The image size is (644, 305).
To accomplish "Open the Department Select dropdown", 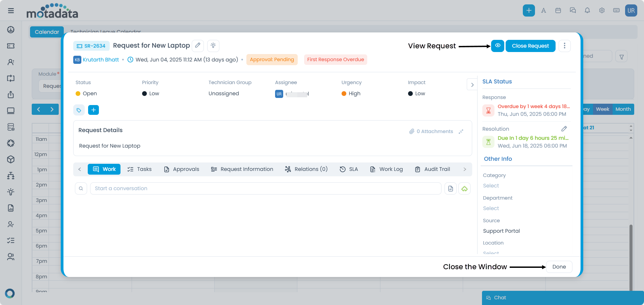I will point(491,208).
